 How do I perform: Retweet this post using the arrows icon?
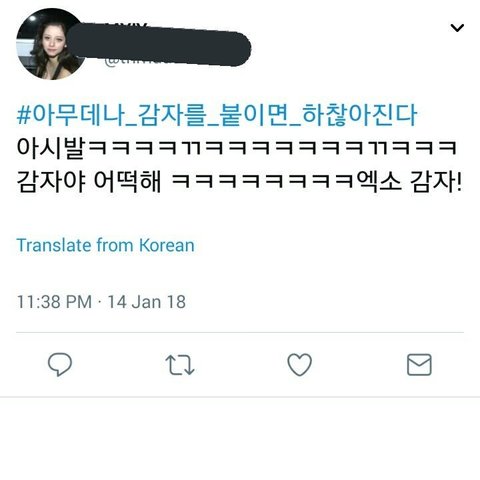coord(180,365)
